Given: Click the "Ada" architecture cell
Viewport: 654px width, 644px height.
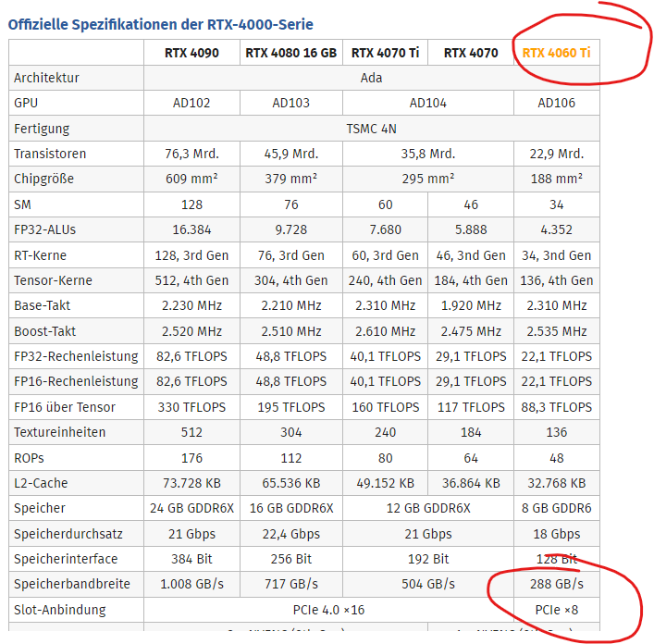Looking at the screenshot, I should tap(371, 78).
